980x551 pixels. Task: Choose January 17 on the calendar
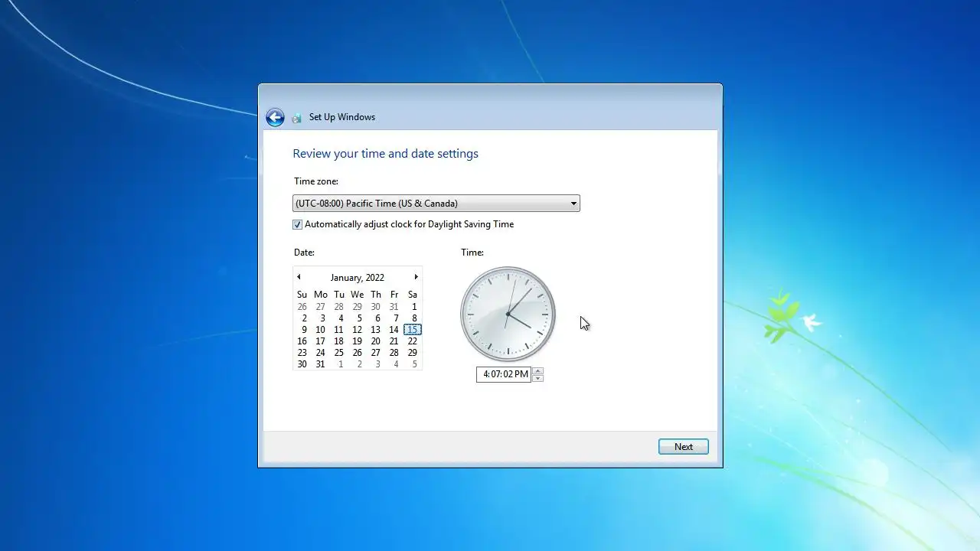tap(321, 341)
